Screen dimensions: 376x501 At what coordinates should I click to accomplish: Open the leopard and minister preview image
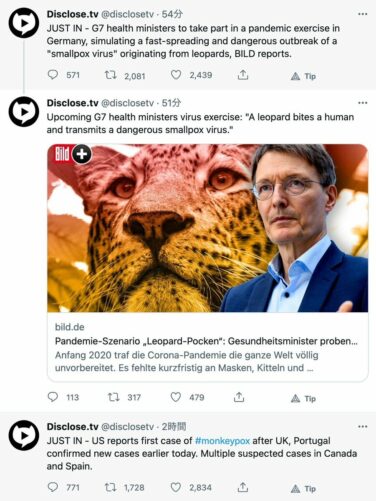pos(208,228)
